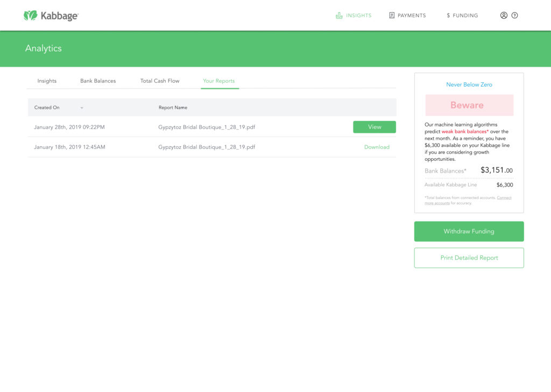
Task: Toggle the Created On sort arrow
Action: pos(82,108)
